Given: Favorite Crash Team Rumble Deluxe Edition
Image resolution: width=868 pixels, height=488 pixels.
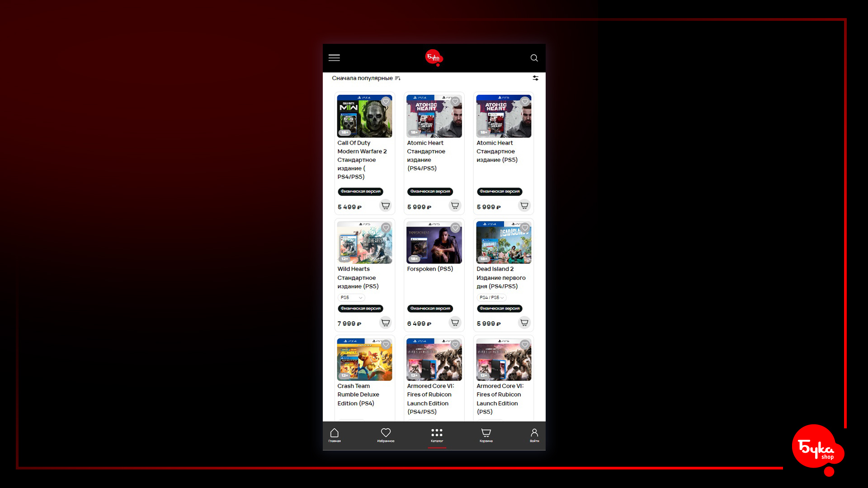Looking at the screenshot, I should (386, 345).
